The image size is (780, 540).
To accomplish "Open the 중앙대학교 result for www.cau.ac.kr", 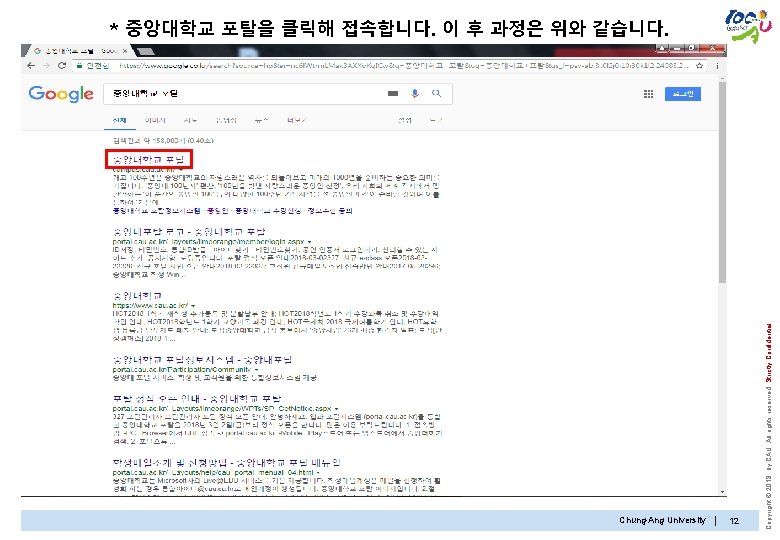I will point(137,295).
